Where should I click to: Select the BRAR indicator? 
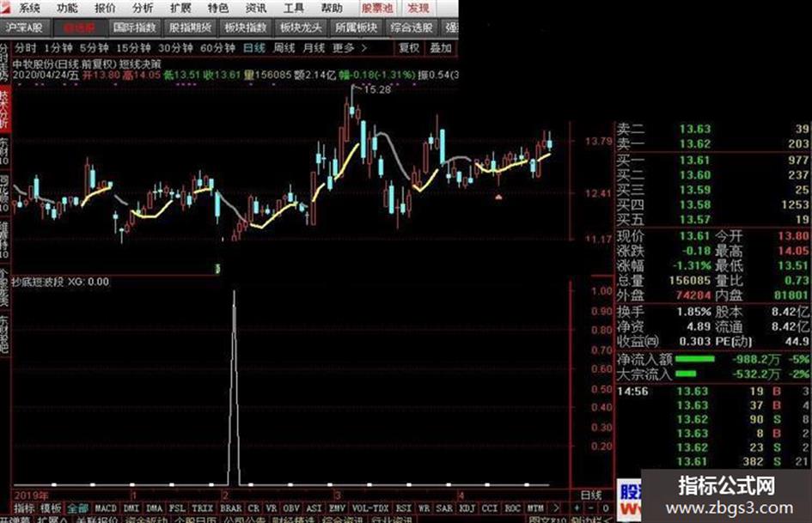[x=230, y=508]
